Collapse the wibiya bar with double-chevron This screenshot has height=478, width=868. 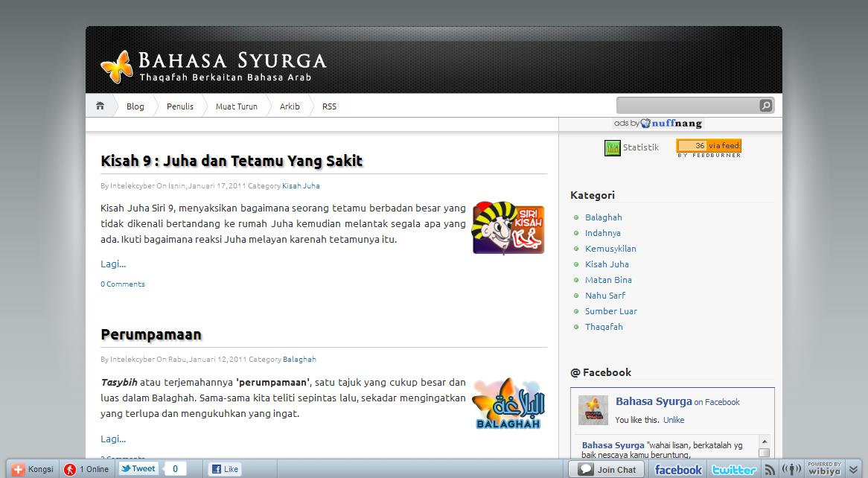point(854,470)
